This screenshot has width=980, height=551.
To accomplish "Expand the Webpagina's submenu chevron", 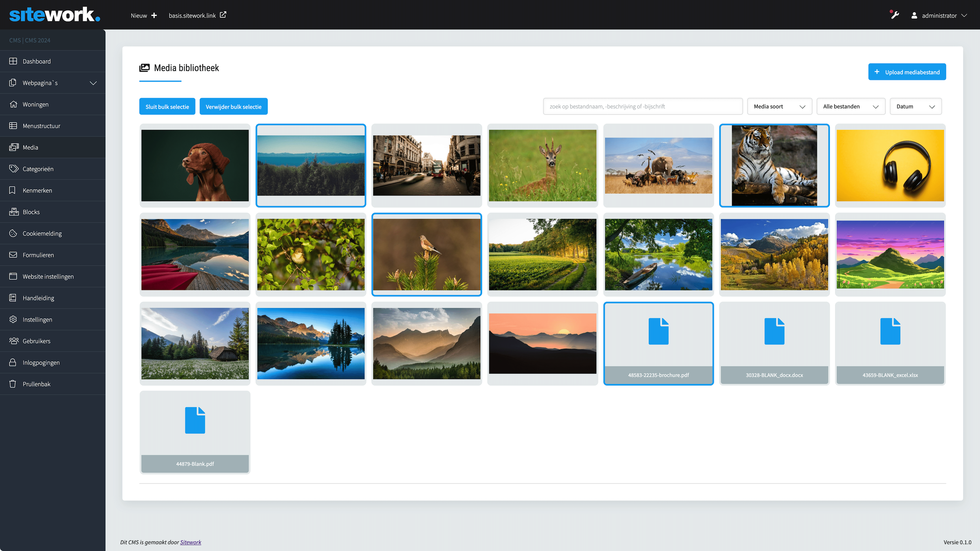I will click(93, 83).
